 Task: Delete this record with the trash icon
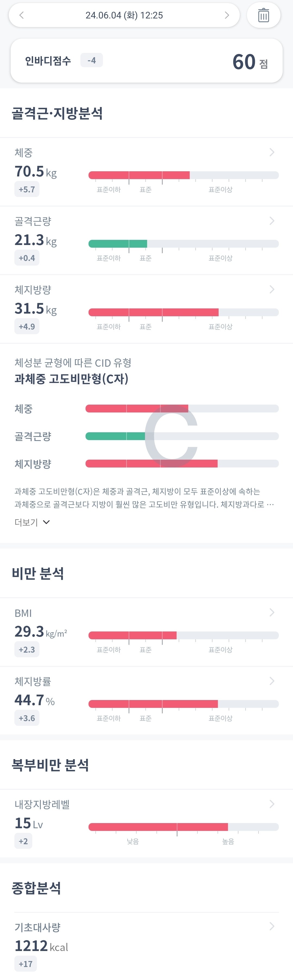tap(264, 15)
